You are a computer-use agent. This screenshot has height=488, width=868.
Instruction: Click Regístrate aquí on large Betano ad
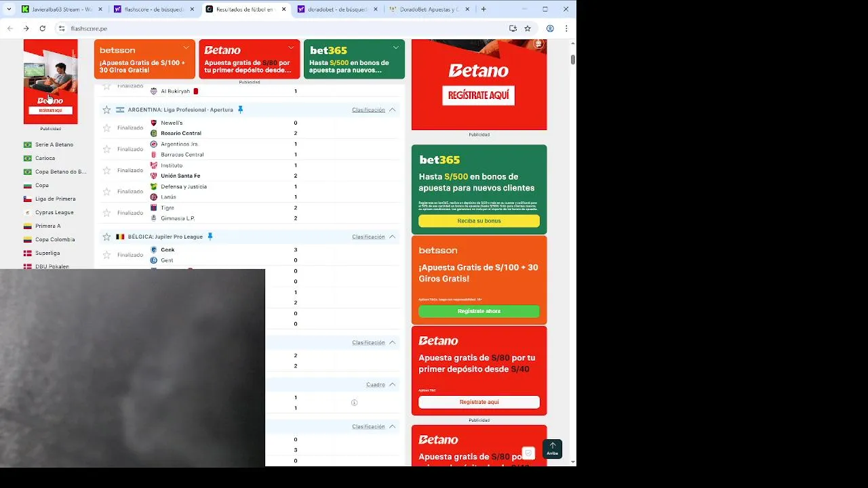(479, 96)
